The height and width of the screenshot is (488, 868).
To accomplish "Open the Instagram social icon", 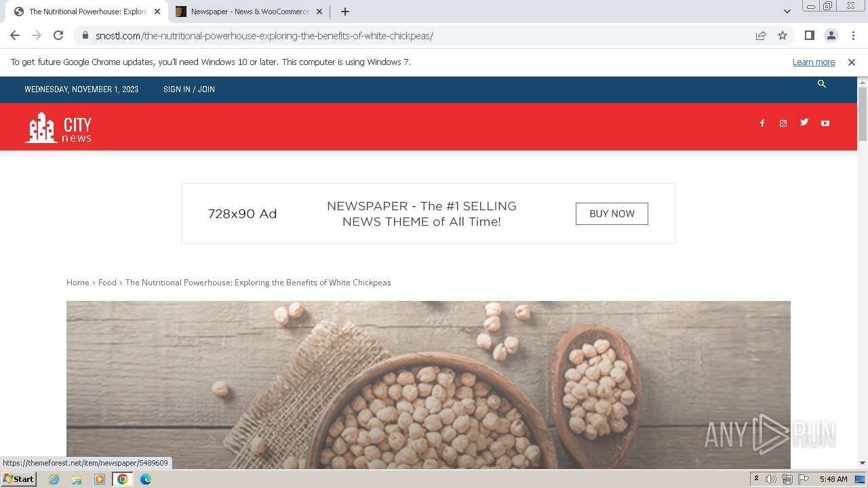I will (x=783, y=123).
